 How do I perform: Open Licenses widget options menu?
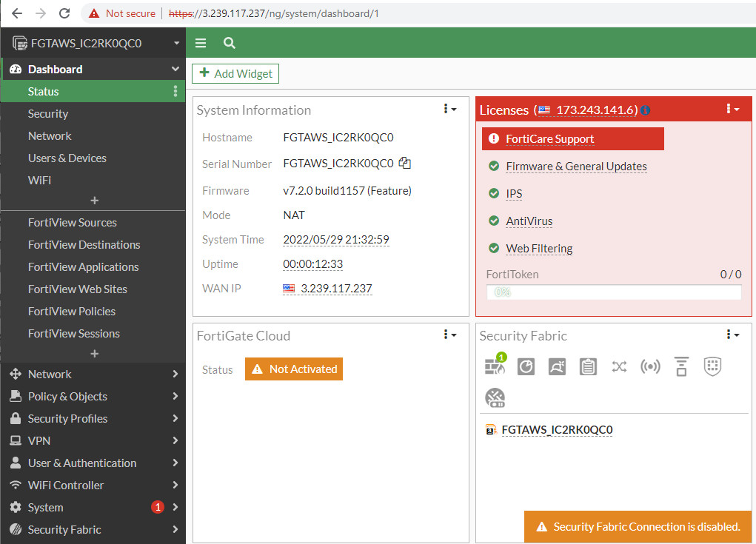tap(732, 109)
